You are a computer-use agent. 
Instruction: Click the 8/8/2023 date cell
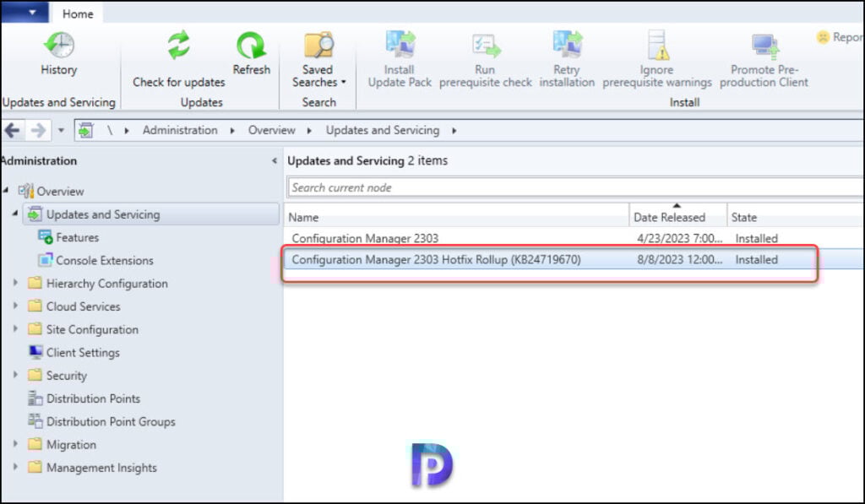coord(680,260)
